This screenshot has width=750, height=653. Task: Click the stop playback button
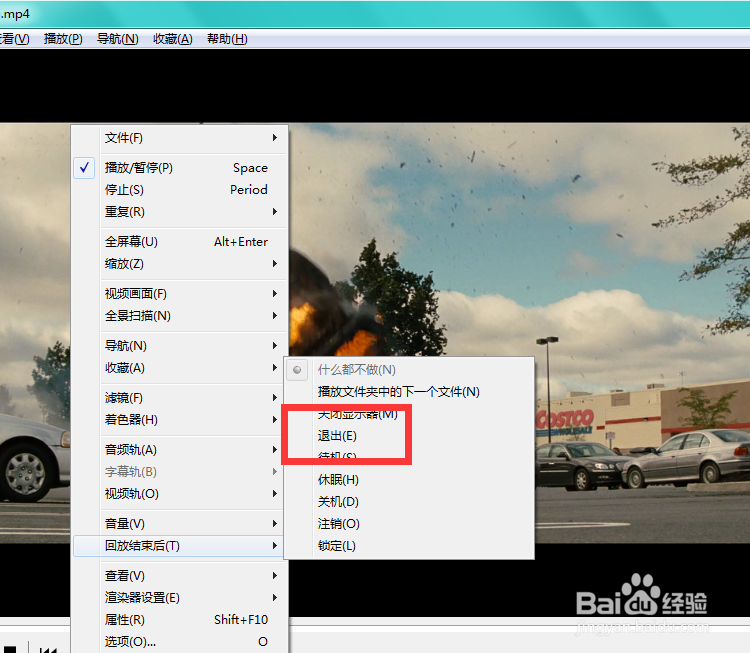[10, 649]
